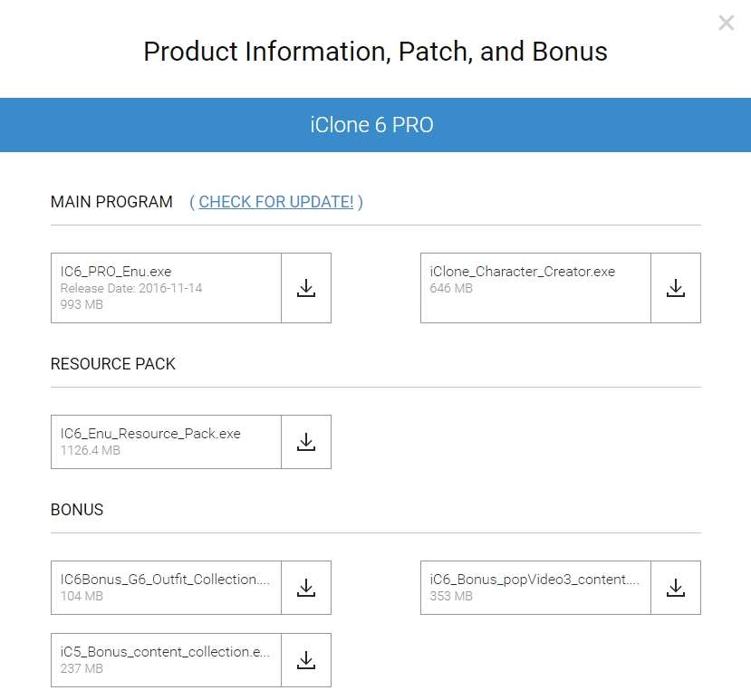Click the Product Information, Patch, and Bonus title
This screenshot has height=700, width=751.
tap(375, 52)
